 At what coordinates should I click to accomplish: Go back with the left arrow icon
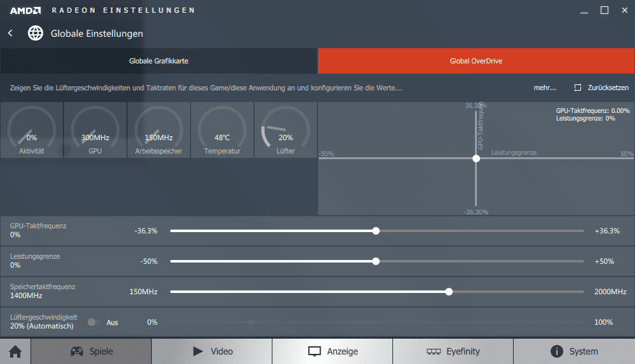coord(11,33)
